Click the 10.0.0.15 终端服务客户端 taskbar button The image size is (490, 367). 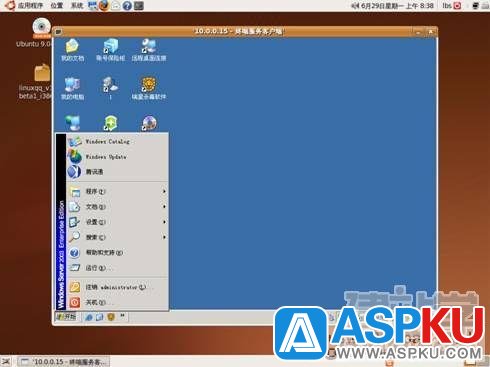tap(63, 361)
